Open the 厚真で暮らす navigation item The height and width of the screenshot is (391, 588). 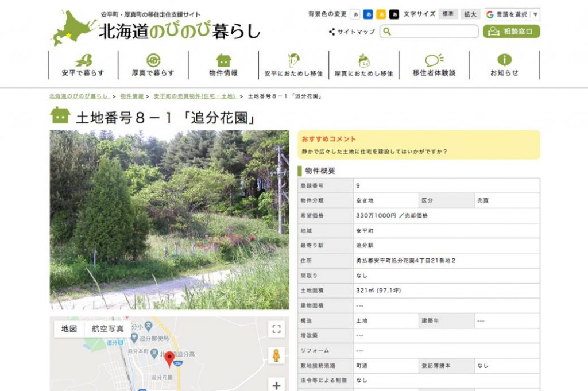click(x=153, y=65)
